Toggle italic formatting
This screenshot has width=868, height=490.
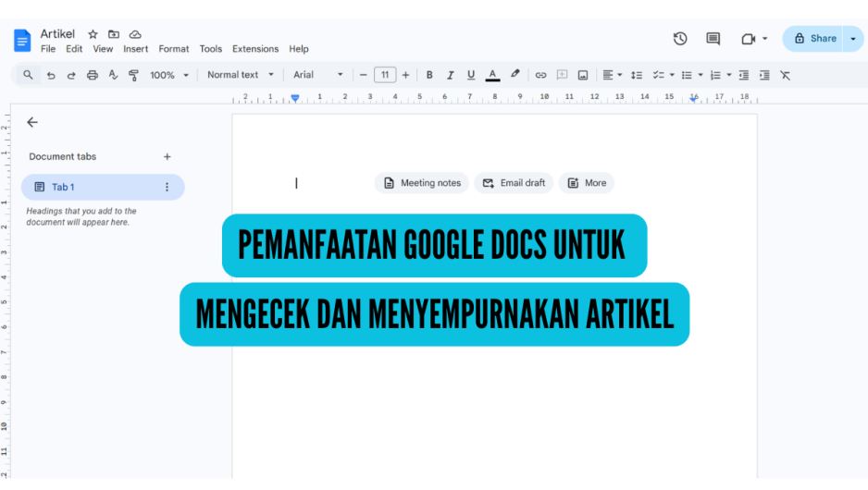[x=450, y=75]
